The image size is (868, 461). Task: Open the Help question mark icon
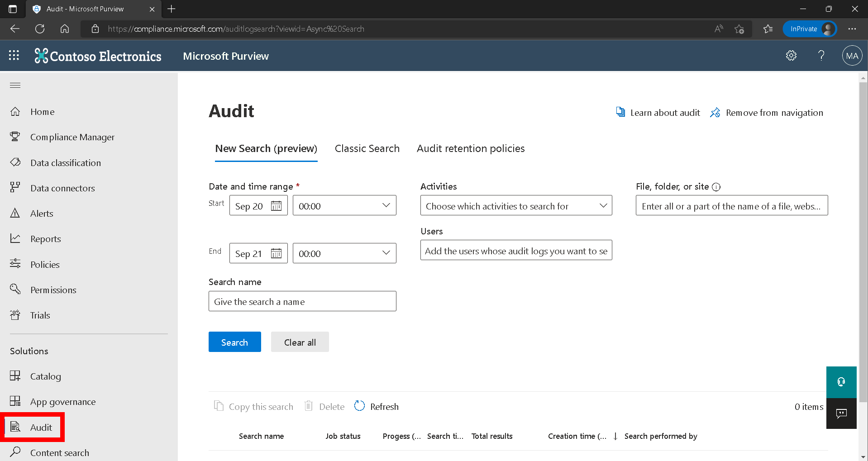(821, 56)
